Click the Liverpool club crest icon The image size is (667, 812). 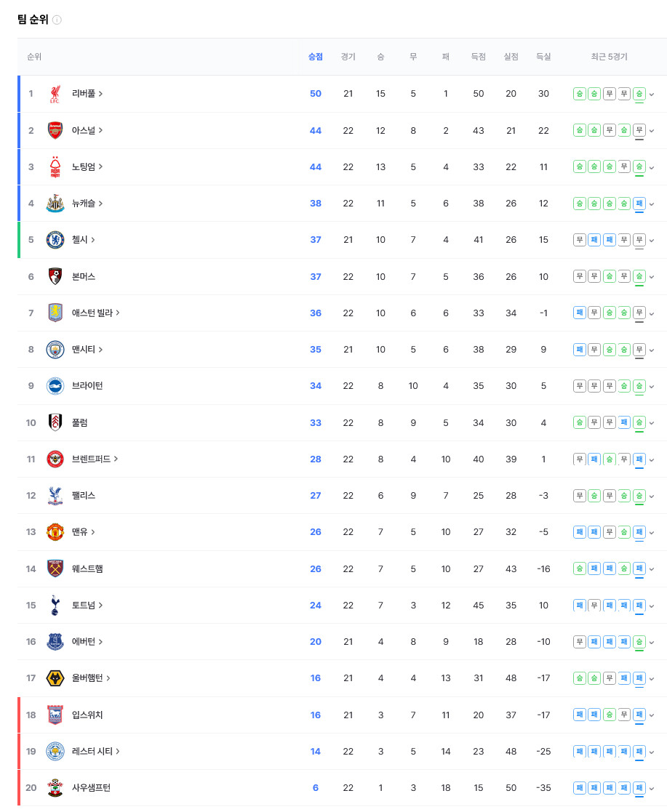click(55, 94)
